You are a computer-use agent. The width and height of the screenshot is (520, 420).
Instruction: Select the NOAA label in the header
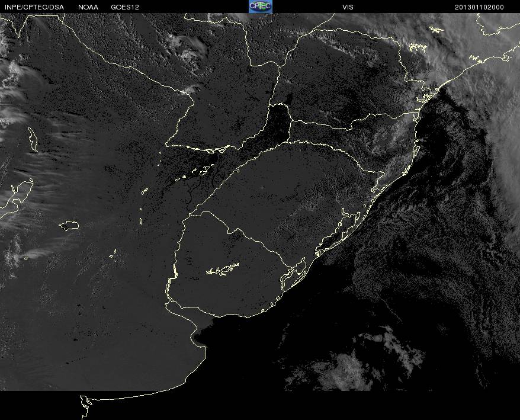pos(88,7)
